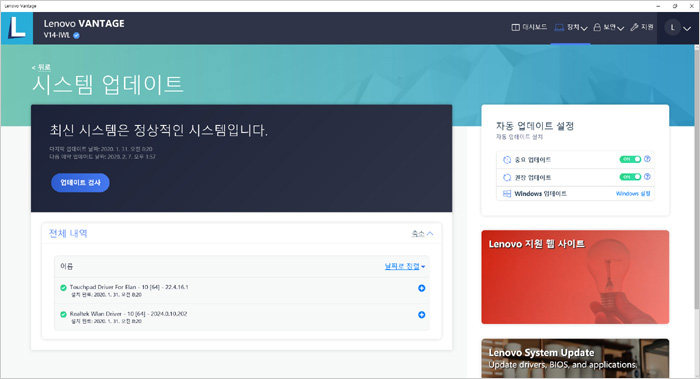Expand the Realtek Wlan Driver plus icon
This screenshot has height=379, width=700.
pyautogui.click(x=421, y=315)
